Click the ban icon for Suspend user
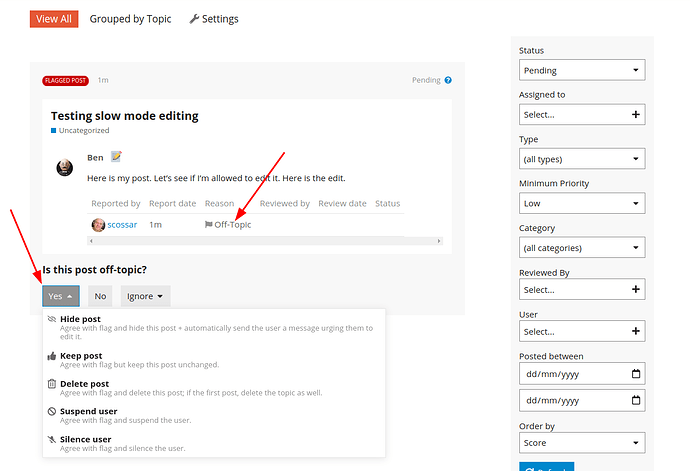The image size is (690, 471). click(x=51, y=411)
